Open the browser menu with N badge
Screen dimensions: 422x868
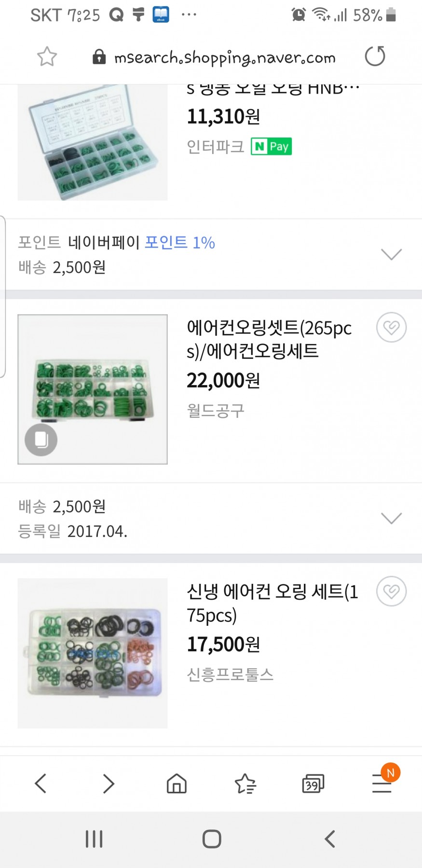[x=382, y=782]
